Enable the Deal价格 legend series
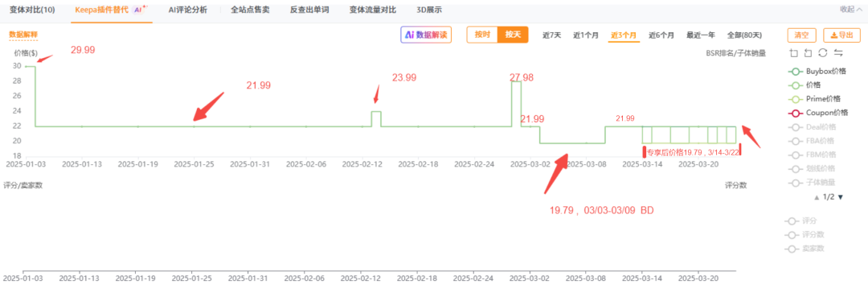The width and height of the screenshot is (868, 293). 809,127
